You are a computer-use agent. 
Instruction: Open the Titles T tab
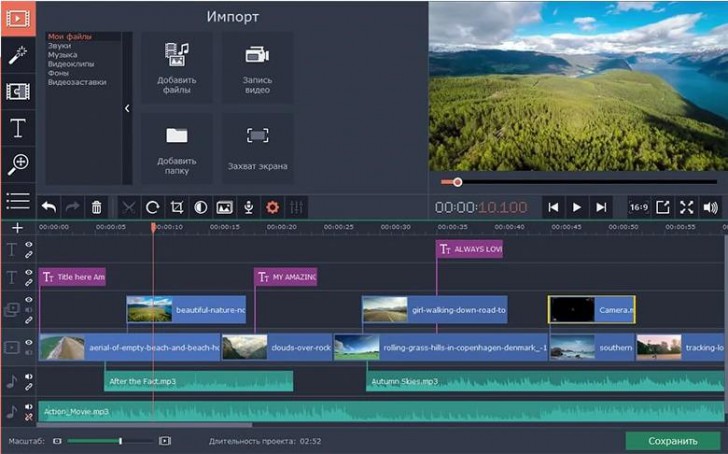18,128
